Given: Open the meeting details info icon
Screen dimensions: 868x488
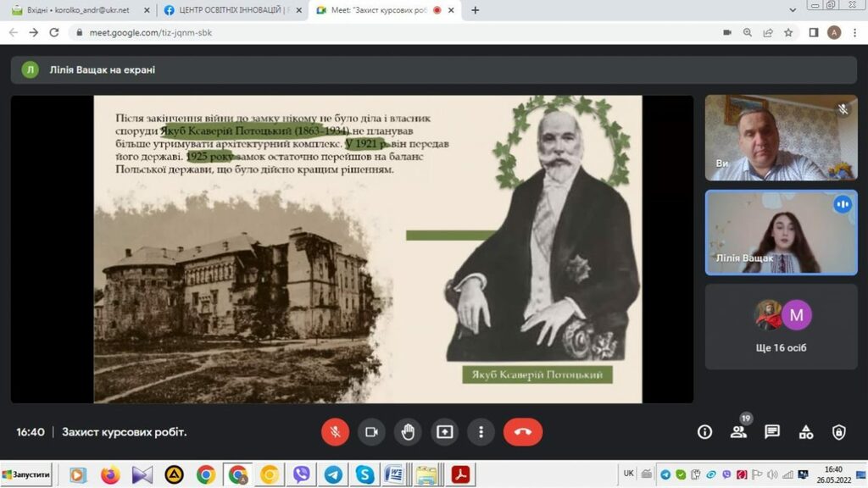Looking at the screenshot, I should [704, 432].
